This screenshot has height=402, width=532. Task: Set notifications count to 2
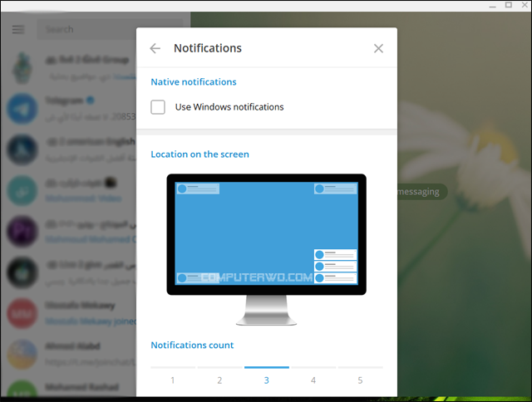coord(219,376)
